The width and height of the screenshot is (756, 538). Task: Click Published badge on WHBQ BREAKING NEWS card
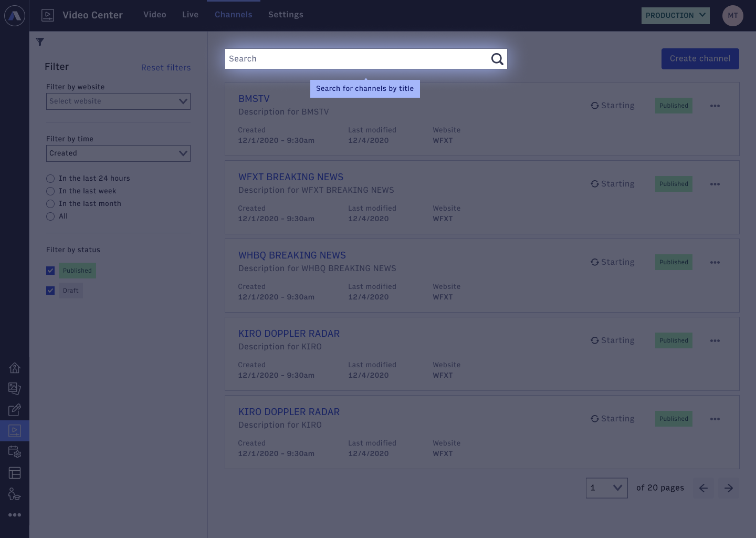(674, 262)
